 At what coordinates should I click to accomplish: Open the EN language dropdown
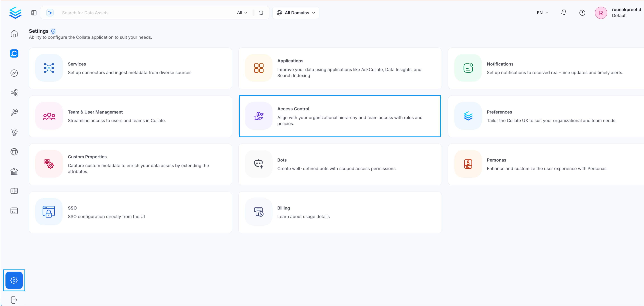point(542,13)
